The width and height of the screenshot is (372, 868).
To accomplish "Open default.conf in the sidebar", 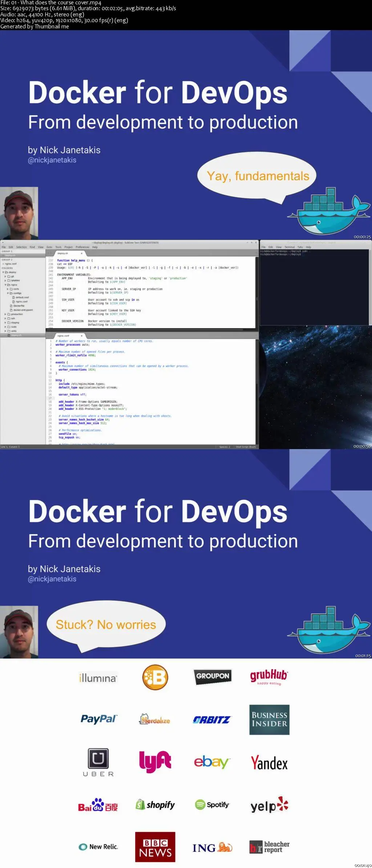I will [x=22, y=297].
